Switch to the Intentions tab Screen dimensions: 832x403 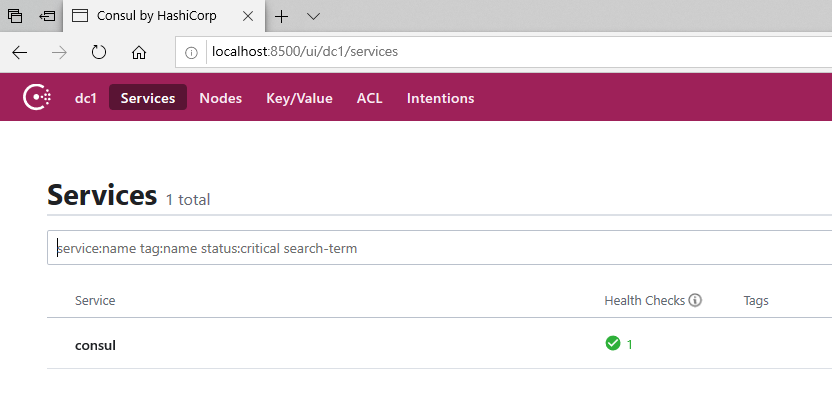(x=440, y=98)
